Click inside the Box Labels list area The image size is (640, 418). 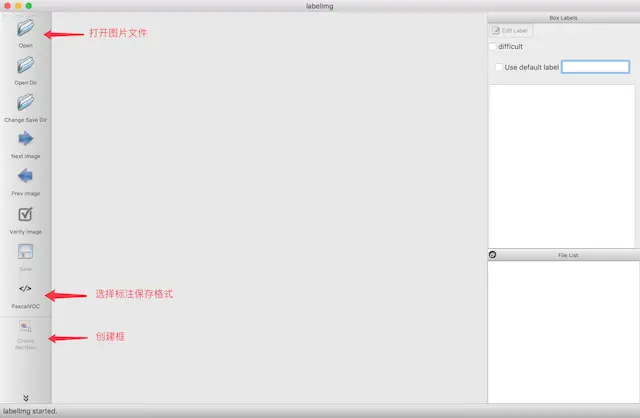562,166
